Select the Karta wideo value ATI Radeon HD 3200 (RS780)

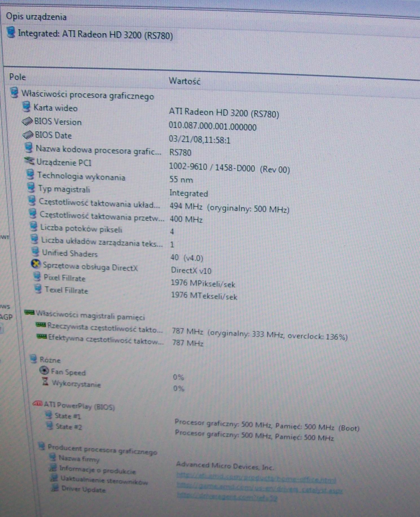[224, 113]
